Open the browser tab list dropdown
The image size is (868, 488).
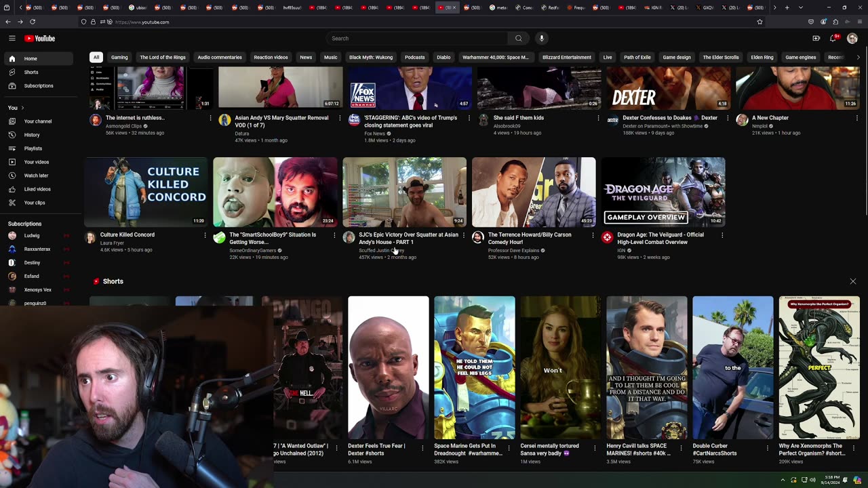pyautogui.click(x=801, y=7)
